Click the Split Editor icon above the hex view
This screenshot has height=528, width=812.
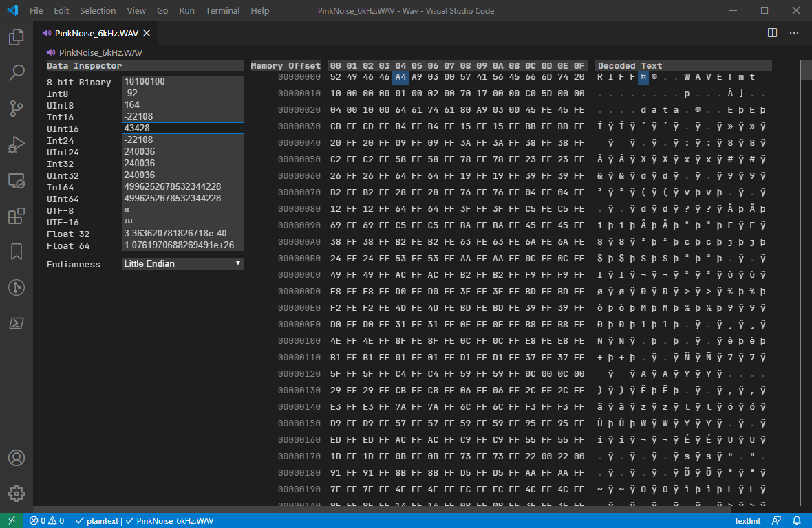tap(771, 32)
